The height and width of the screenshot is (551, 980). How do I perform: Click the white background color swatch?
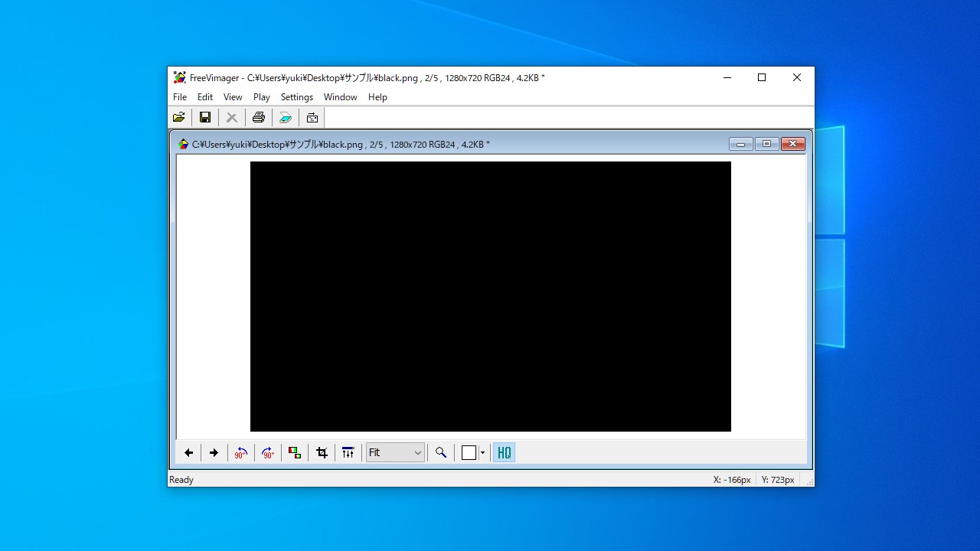(469, 453)
